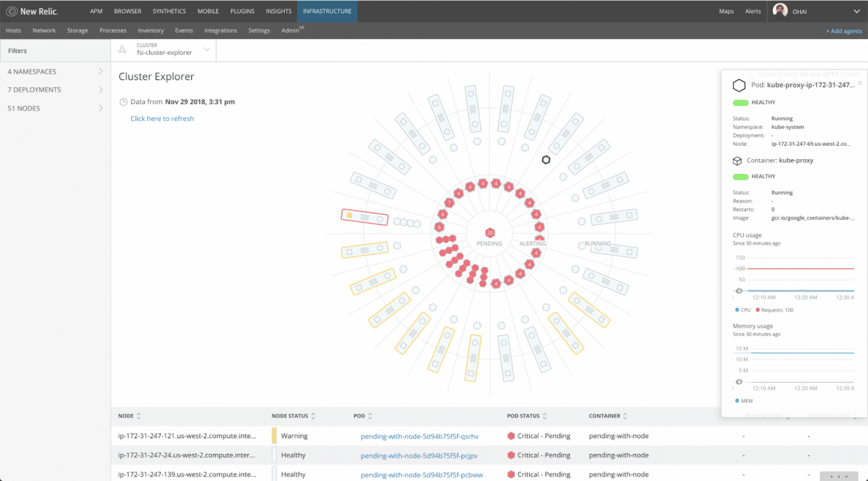Open the SYNTHETICS menu
Viewport: 868px width, 481px height.
coord(169,11)
